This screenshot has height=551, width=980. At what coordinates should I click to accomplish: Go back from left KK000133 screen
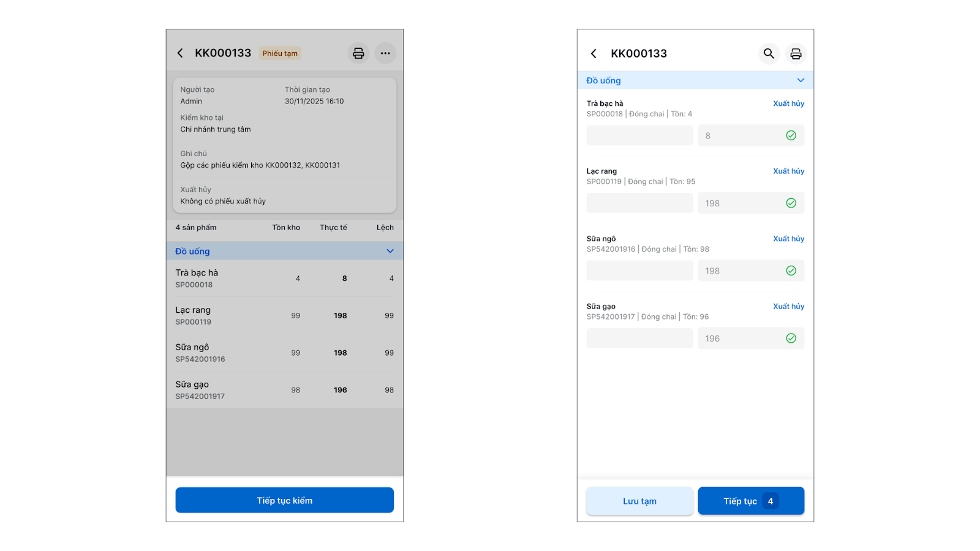tap(180, 53)
